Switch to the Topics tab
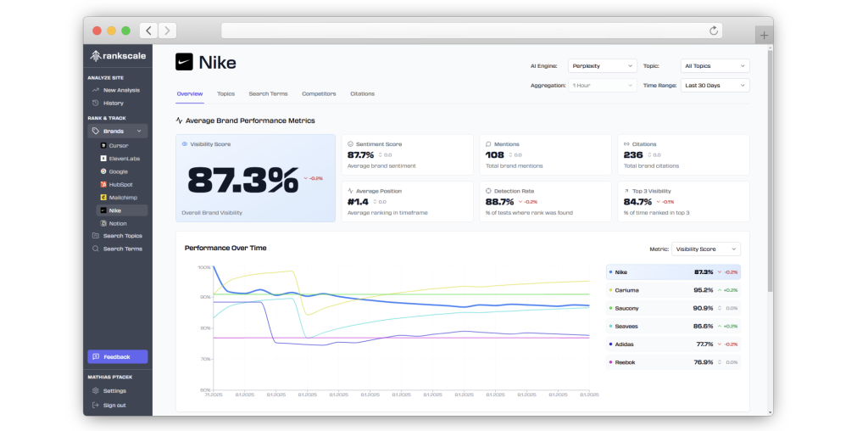Screen dimensions: 868x431 [225, 93]
